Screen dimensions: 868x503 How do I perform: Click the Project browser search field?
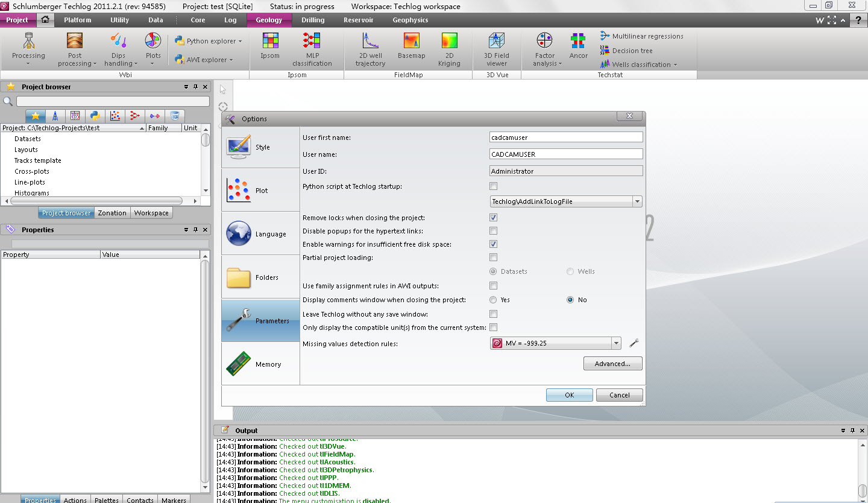point(113,101)
